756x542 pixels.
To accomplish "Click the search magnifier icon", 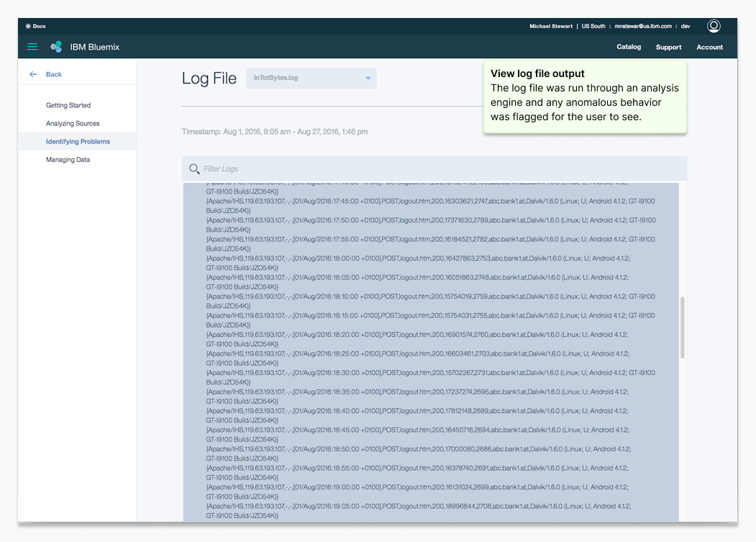I will pyautogui.click(x=193, y=169).
